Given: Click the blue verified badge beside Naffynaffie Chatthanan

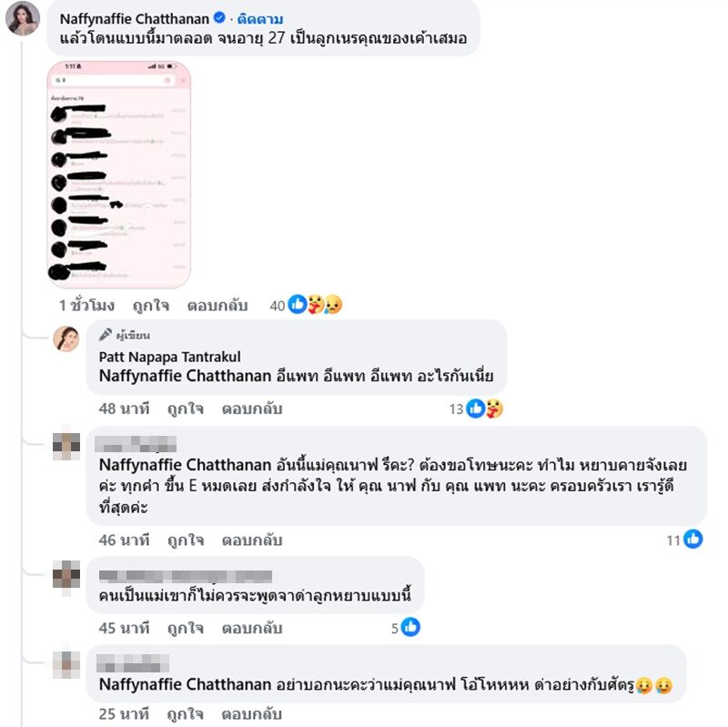Looking at the screenshot, I should coord(219,18).
